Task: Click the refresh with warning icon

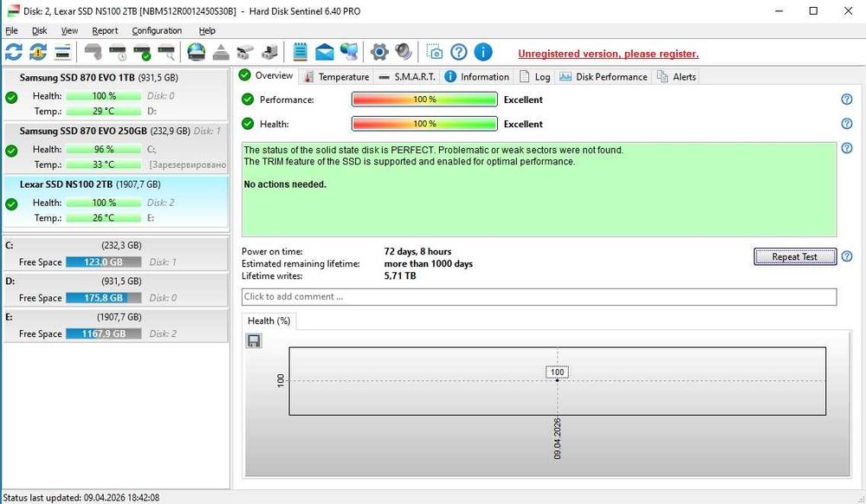Action: tap(38, 53)
